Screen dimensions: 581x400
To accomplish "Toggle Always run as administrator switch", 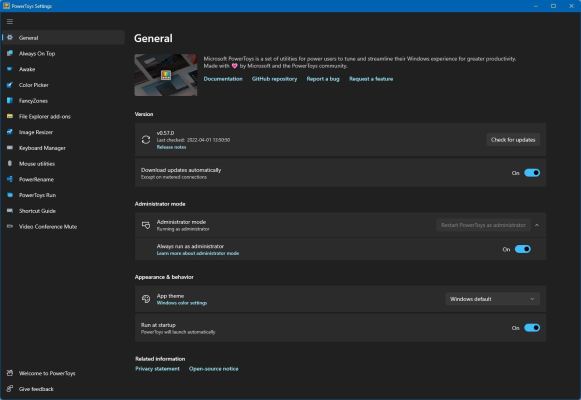I will click(523, 249).
